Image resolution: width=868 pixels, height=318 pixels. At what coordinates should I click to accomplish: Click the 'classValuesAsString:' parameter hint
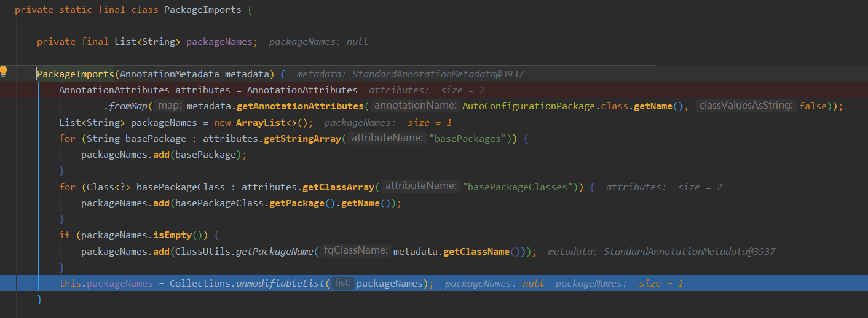pyautogui.click(x=746, y=106)
